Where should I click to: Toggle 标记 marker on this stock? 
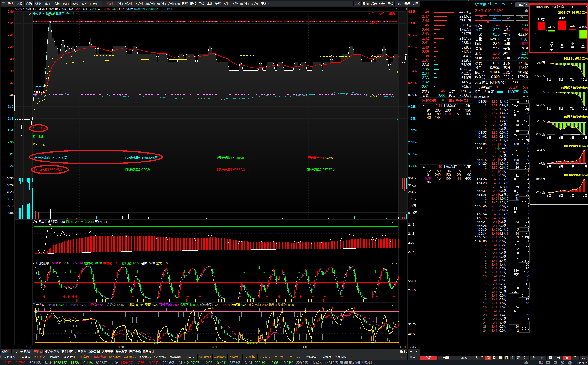click(407, 4)
